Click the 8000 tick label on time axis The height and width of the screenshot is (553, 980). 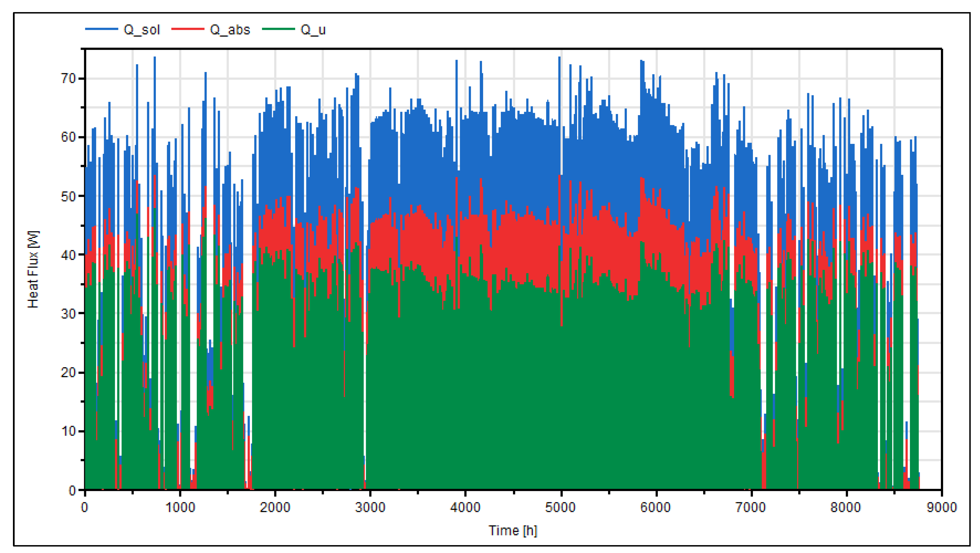[x=846, y=507]
